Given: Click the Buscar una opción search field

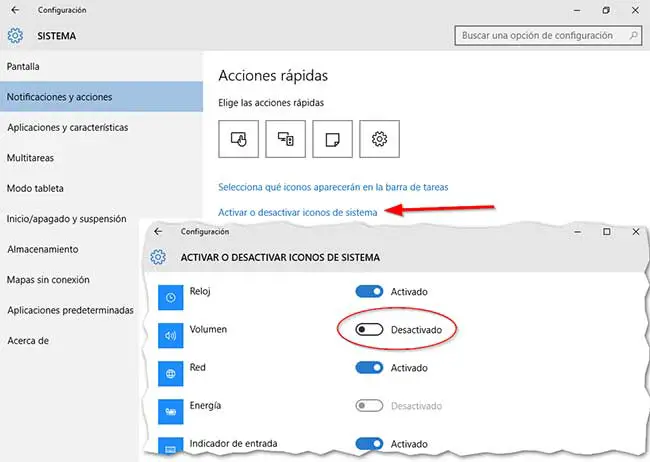Looking at the screenshot, I should pyautogui.click(x=545, y=35).
